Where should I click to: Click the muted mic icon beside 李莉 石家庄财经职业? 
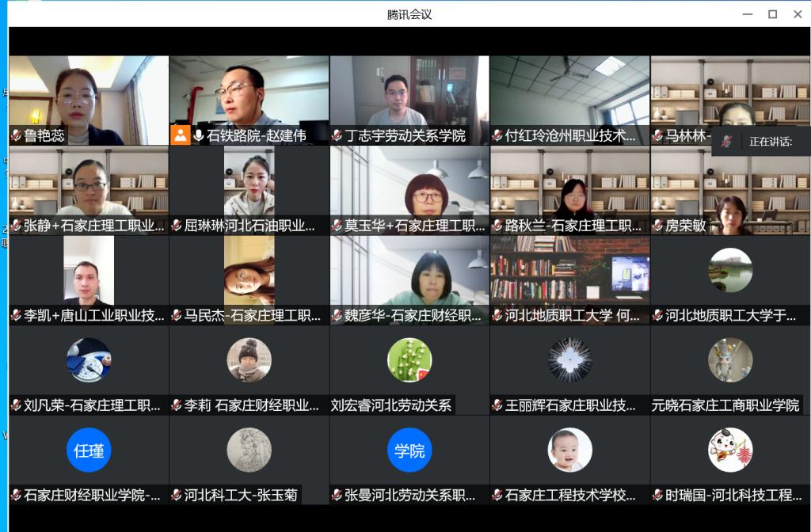point(176,405)
